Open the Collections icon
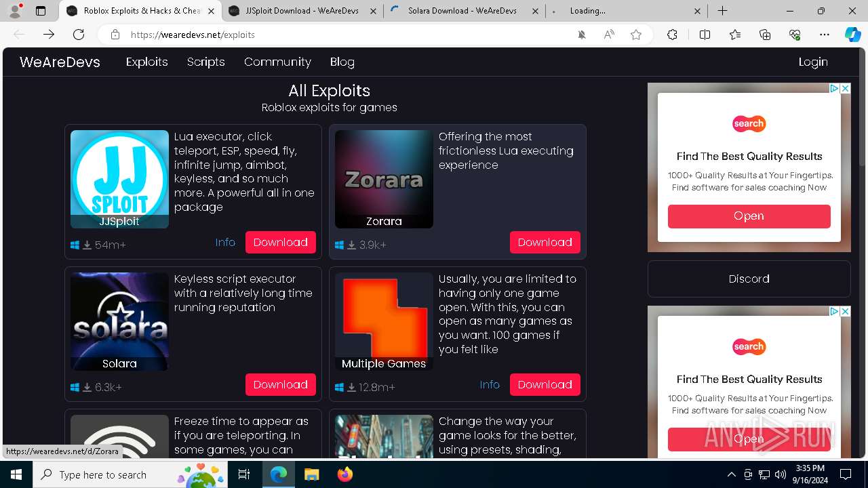The width and height of the screenshot is (868, 488). coord(765,35)
